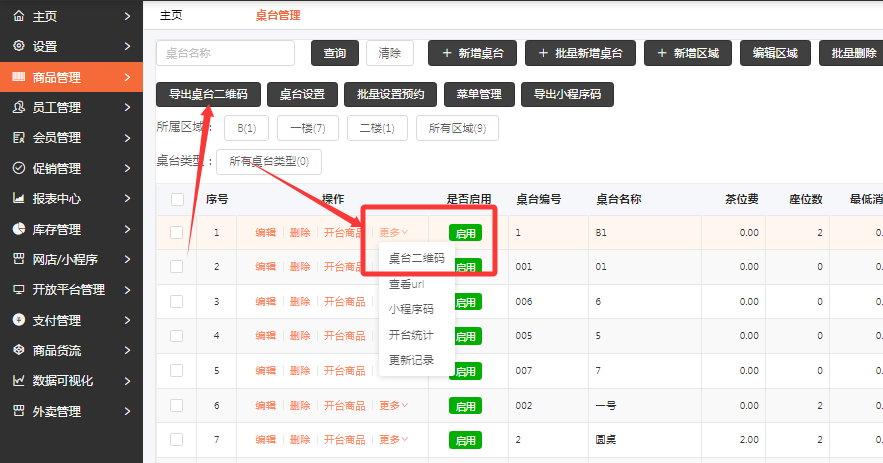Click the 导出桌台二维码 button
883x463 pixels.
click(208, 95)
